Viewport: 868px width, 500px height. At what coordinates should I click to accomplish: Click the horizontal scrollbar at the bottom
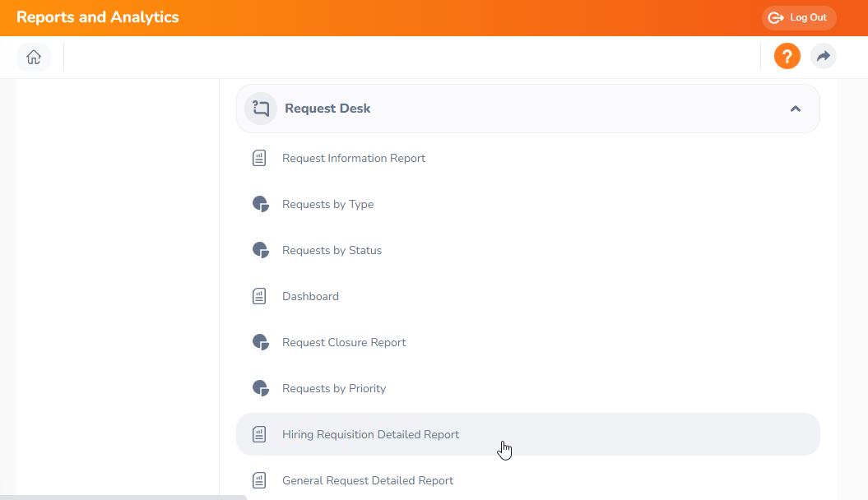pyautogui.click(x=123, y=497)
